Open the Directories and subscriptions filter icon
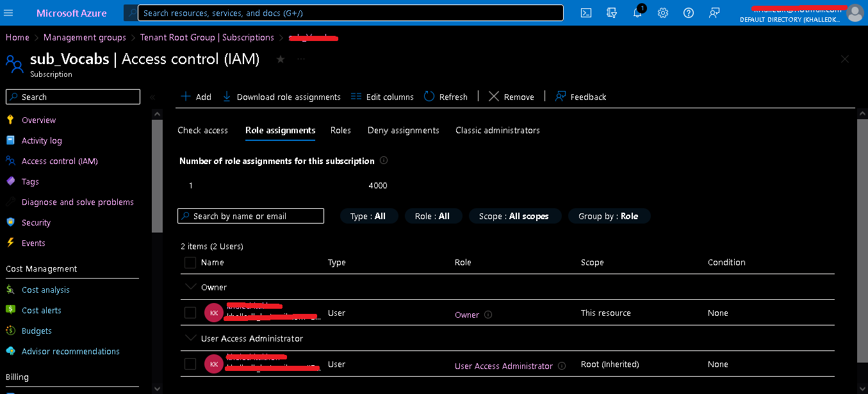Screen dimensions: 868x394 tap(611, 13)
